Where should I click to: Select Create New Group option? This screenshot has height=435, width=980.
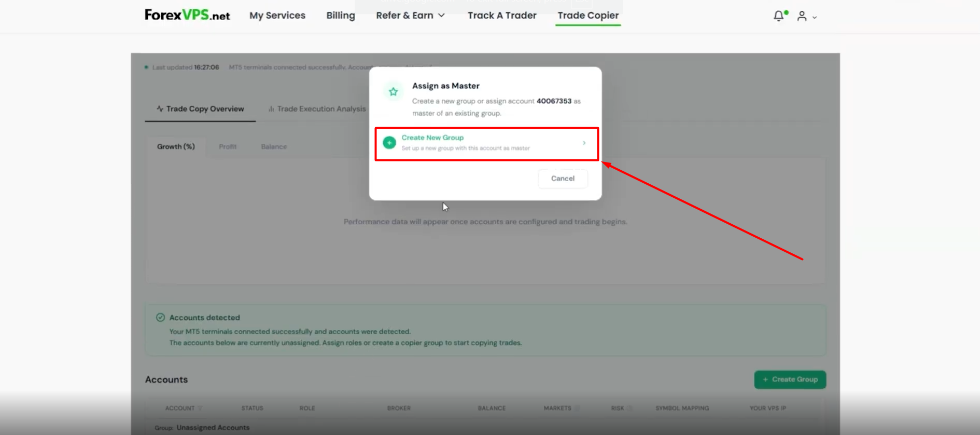click(x=486, y=143)
